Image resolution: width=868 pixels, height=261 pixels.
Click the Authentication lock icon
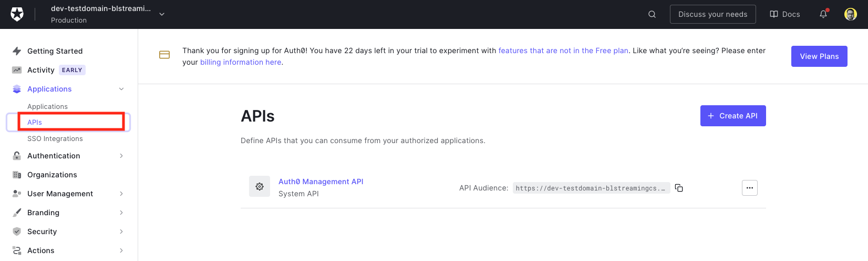coord(17,156)
